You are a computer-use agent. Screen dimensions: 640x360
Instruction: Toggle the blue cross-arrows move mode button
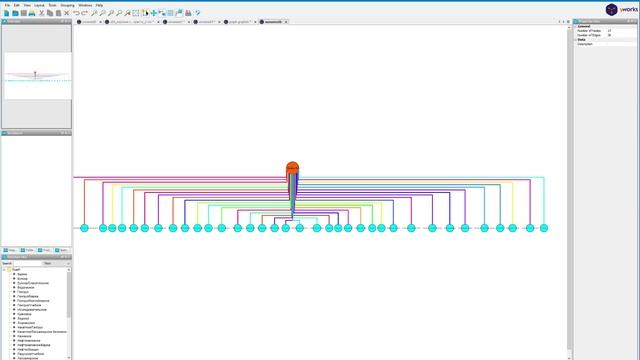153,13
